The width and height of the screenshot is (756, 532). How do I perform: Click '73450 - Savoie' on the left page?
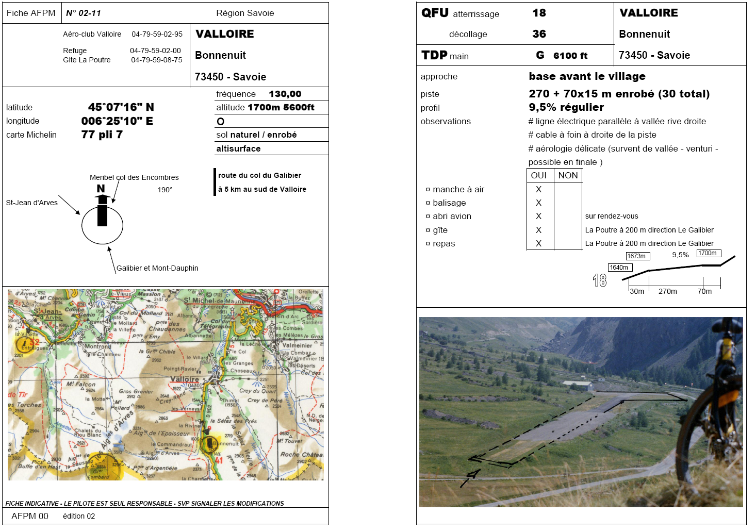click(x=231, y=77)
